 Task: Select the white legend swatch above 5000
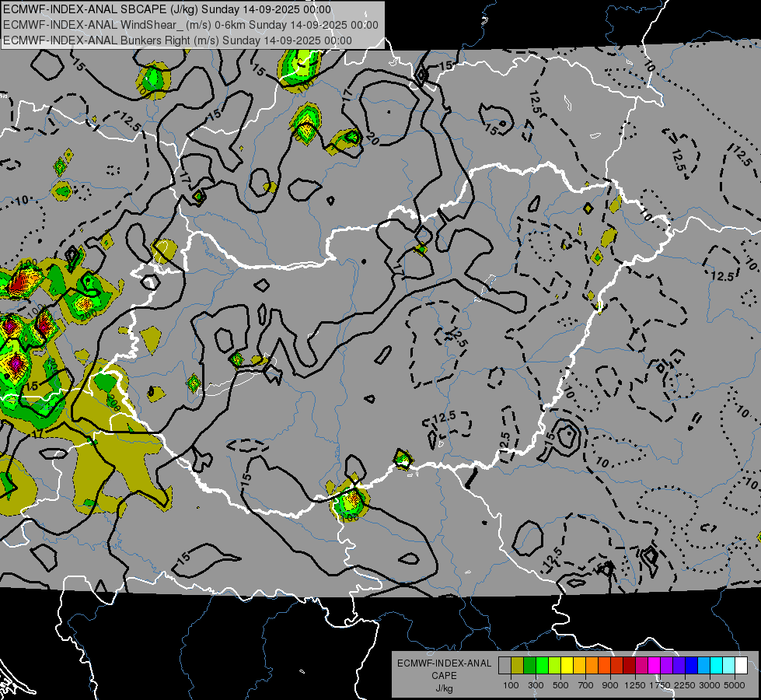coord(742,666)
